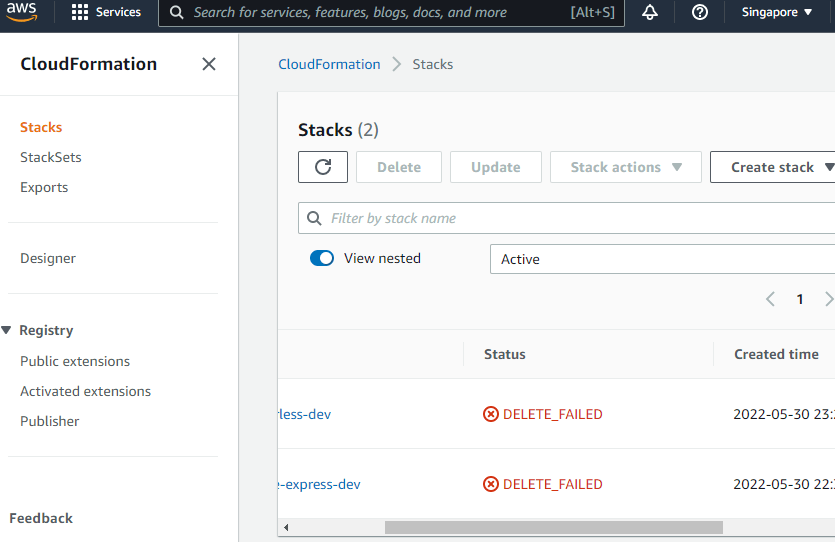The height and width of the screenshot is (542, 835).
Task: Click the error icon for less-dev stack
Action: click(490, 414)
